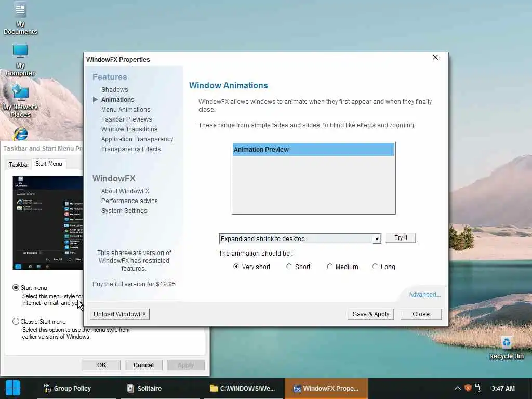Open My Computer desktop icon
Screen dimensions: 532x399
click(20, 60)
